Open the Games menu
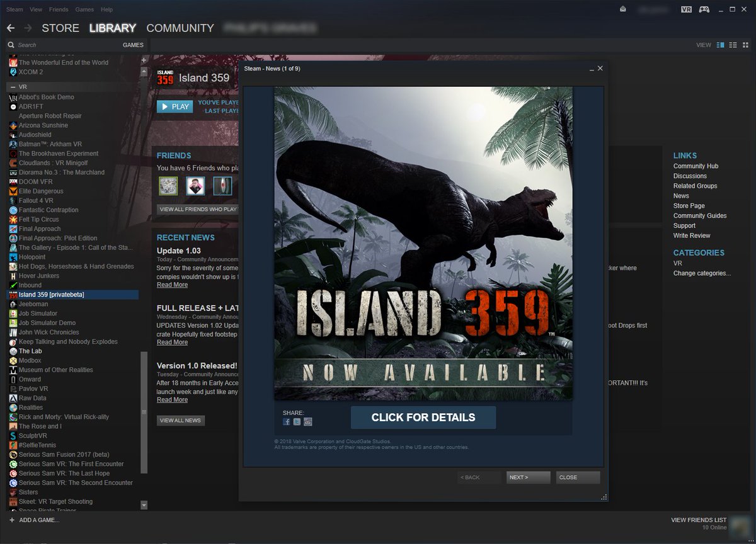756x544 pixels. pos(84,9)
